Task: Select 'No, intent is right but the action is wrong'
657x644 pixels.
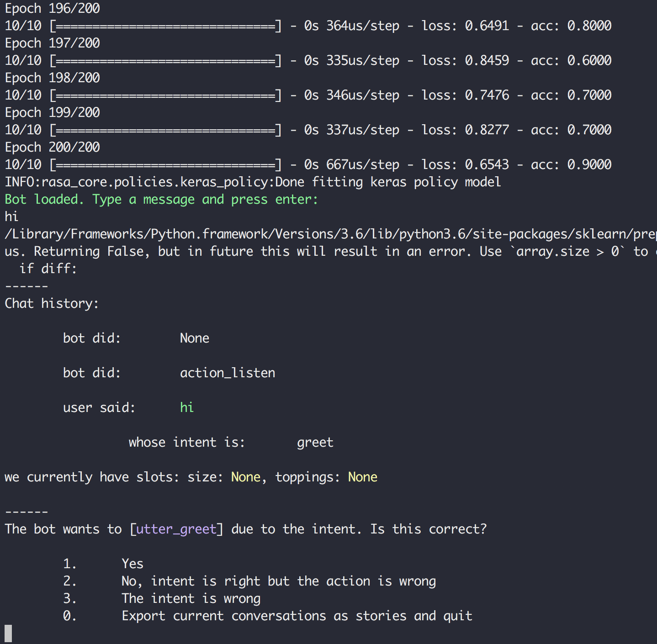Action: click(278, 581)
